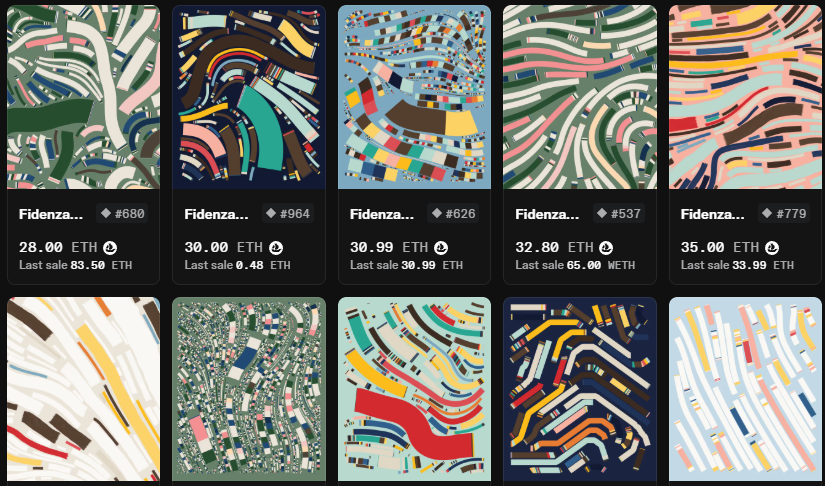The image size is (825, 486).
Task: Open the Fidenza artwork listed at 30.00 ETH
Action: pos(249,97)
